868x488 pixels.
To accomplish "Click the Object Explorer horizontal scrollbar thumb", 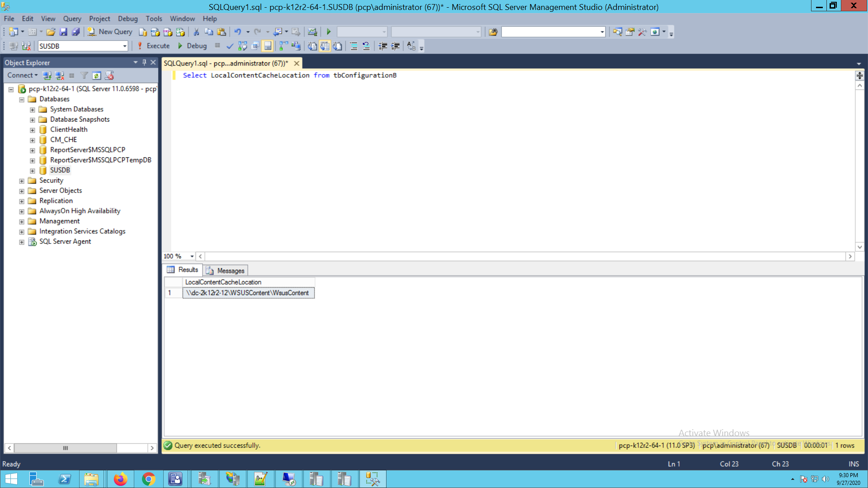I will pos(66,448).
